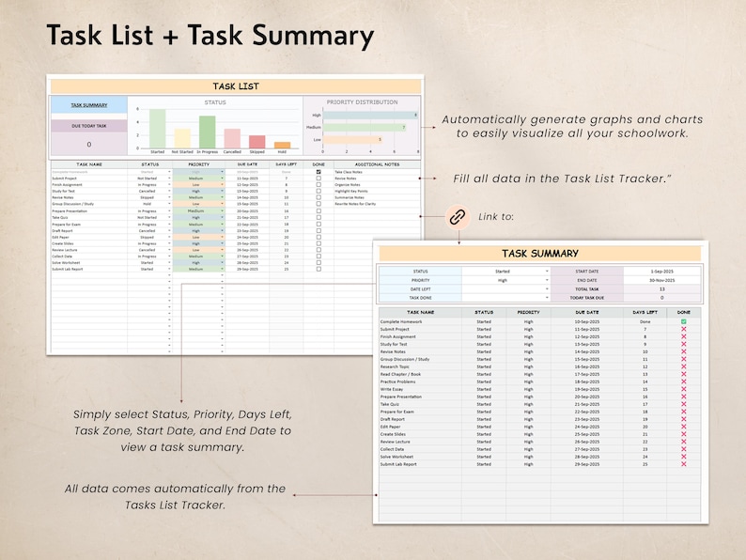Click due date 29-Sep-2025 in Task Summary

click(x=587, y=464)
